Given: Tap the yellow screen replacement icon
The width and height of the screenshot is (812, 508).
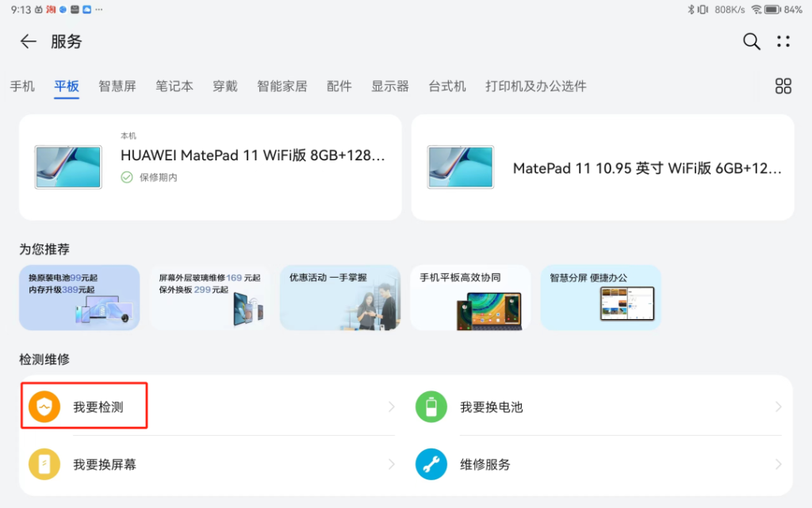Looking at the screenshot, I should pyautogui.click(x=44, y=464).
